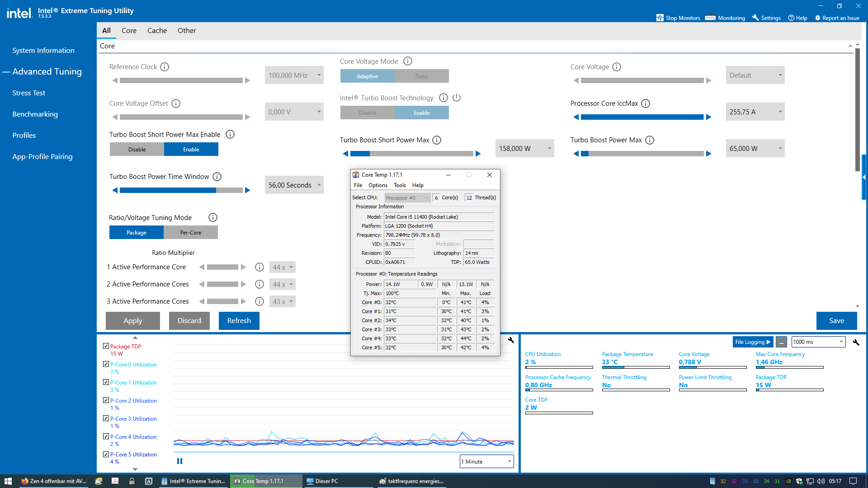Click the Stop Monitors waveform icon

(660, 18)
